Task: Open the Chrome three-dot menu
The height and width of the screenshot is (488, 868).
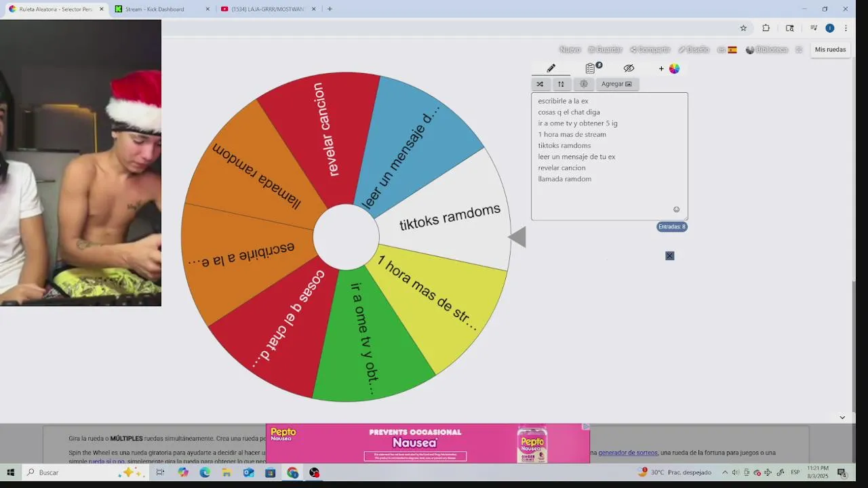Action: pos(846,28)
